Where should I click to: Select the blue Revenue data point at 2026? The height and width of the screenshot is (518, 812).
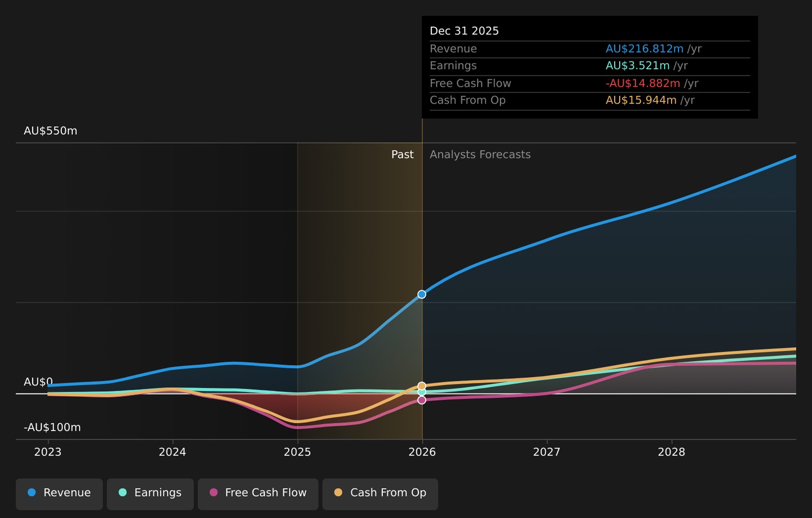(x=422, y=294)
